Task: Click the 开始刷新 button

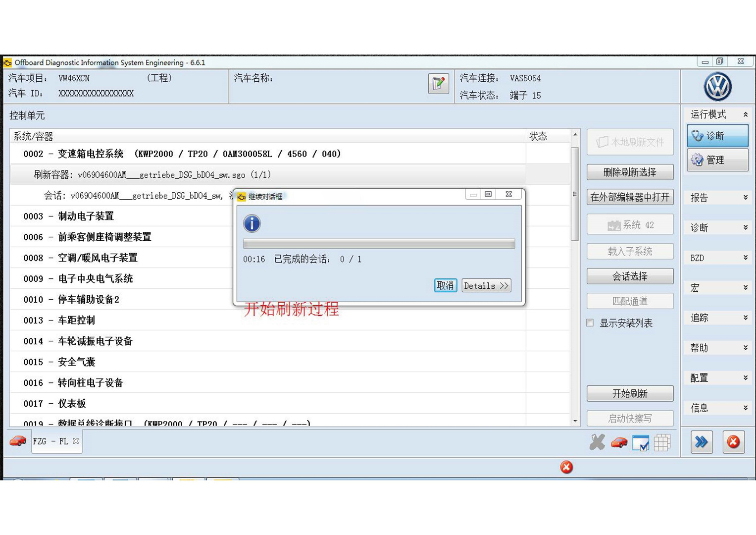Action: [x=630, y=393]
